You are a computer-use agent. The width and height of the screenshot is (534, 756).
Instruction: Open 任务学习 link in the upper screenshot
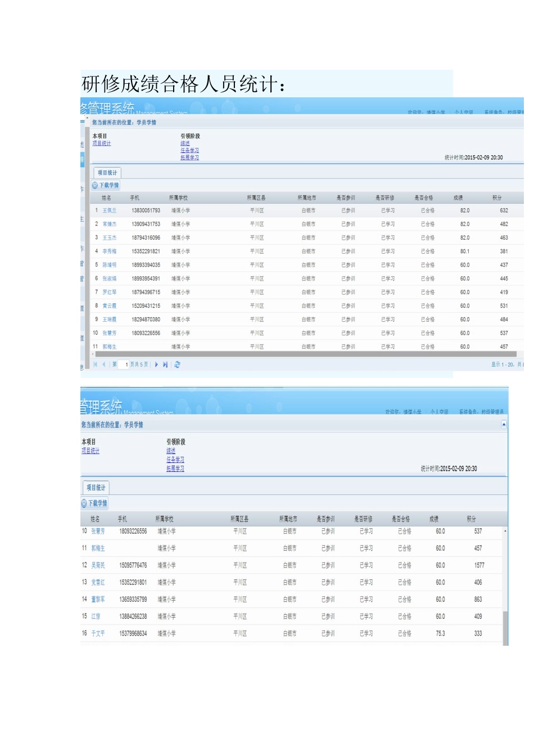pos(189,150)
